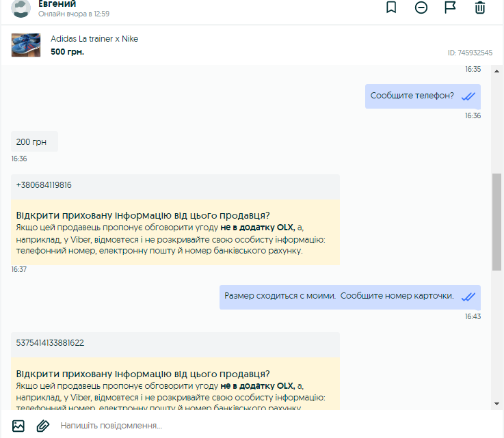The height and width of the screenshot is (438, 504).
Task: Click the listing ID 745932545
Action: (x=470, y=53)
